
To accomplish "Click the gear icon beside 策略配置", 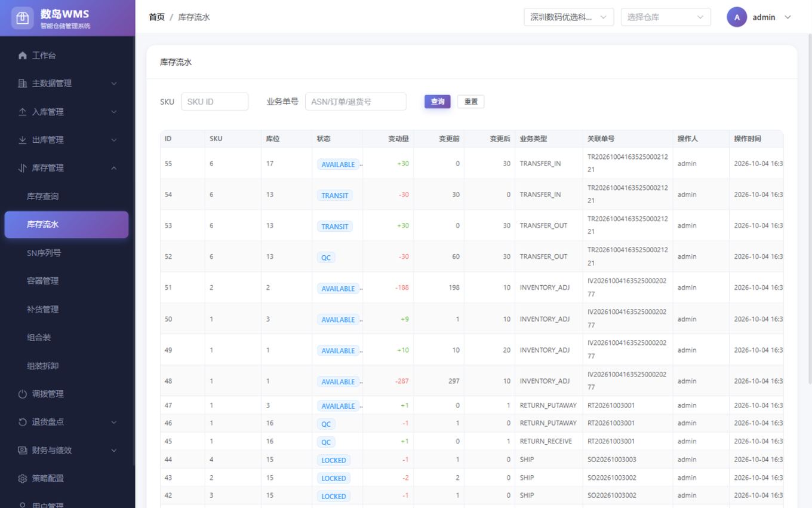I will tap(23, 479).
